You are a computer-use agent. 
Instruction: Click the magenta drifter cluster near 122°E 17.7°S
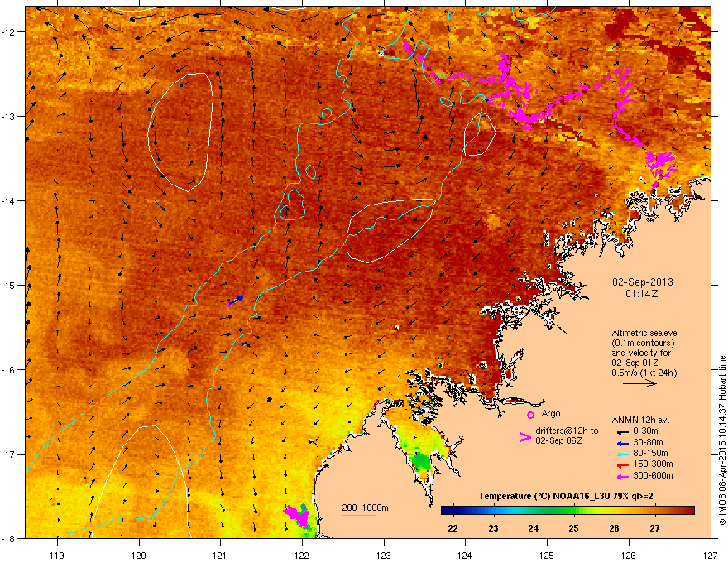[x=296, y=515]
